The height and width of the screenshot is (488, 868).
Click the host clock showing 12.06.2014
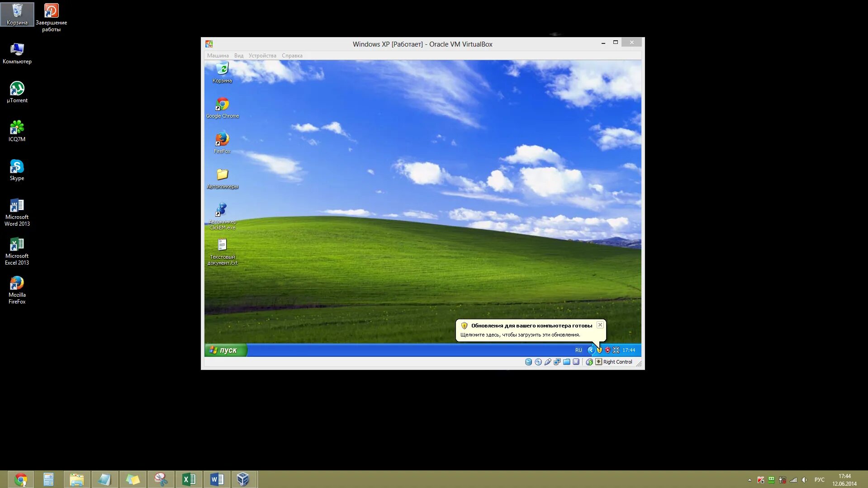844,480
